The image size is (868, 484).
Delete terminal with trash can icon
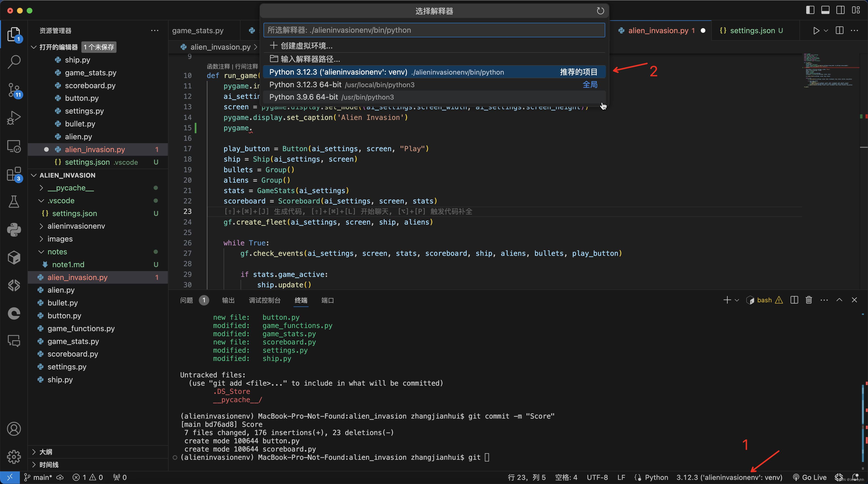(809, 300)
